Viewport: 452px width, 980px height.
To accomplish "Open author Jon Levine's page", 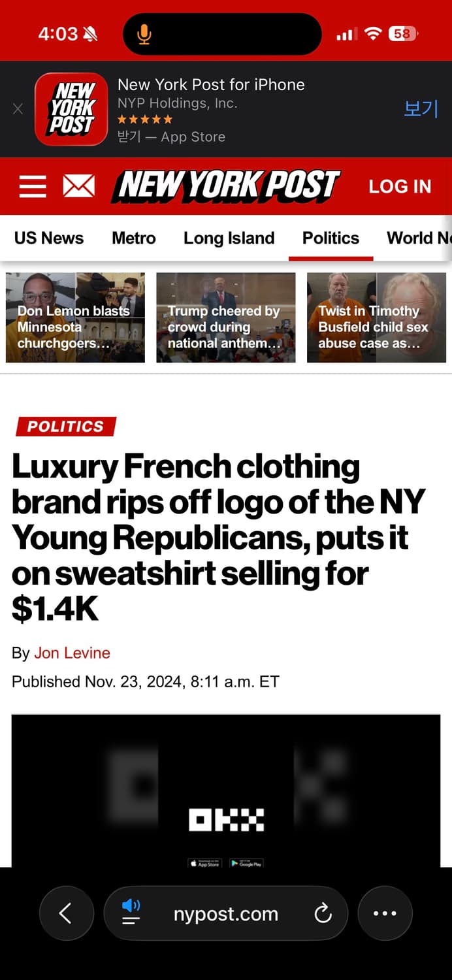I will point(72,653).
